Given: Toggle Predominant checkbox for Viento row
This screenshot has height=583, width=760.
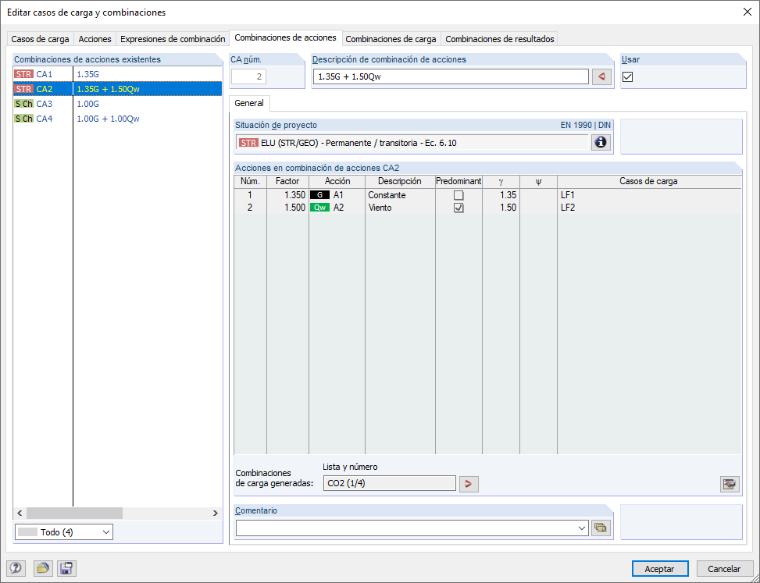Looking at the screenshot, I should pos(459,208).
